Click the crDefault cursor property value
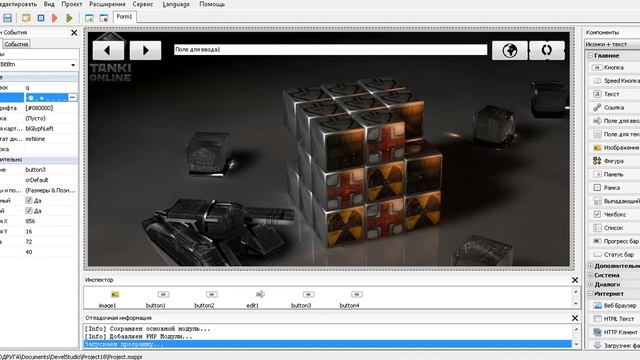 tap(37, 180)
